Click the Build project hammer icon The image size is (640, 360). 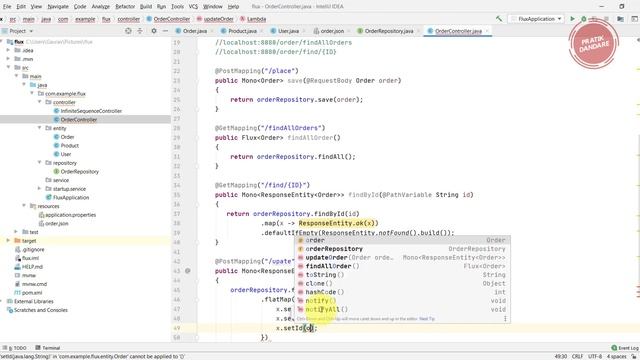coord(499,19)
